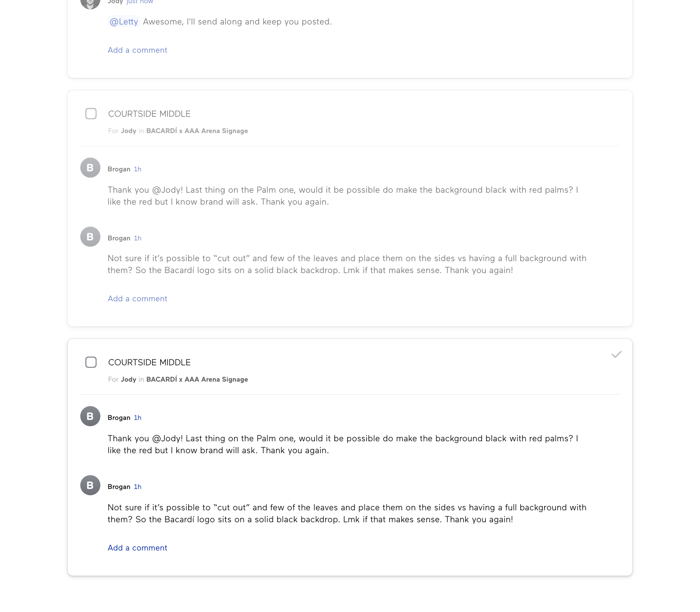700x612 pixels.
Task: Click the 1h timestamp on Brogan's first comment
Action: (x=138, y=169)
